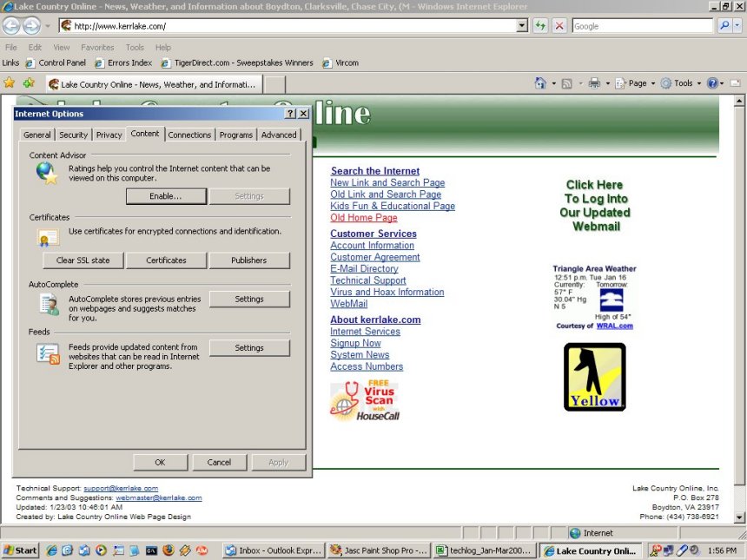Open the address bar dropdown arrow
The image size is (747, 560).
point(522,26)
